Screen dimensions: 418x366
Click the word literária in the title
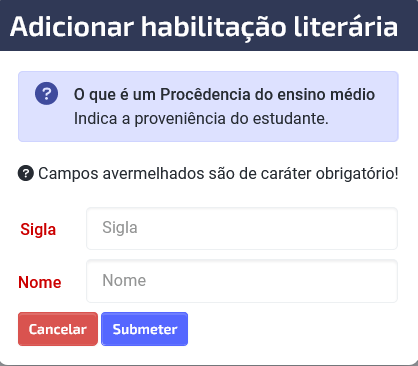pos(346,26)
